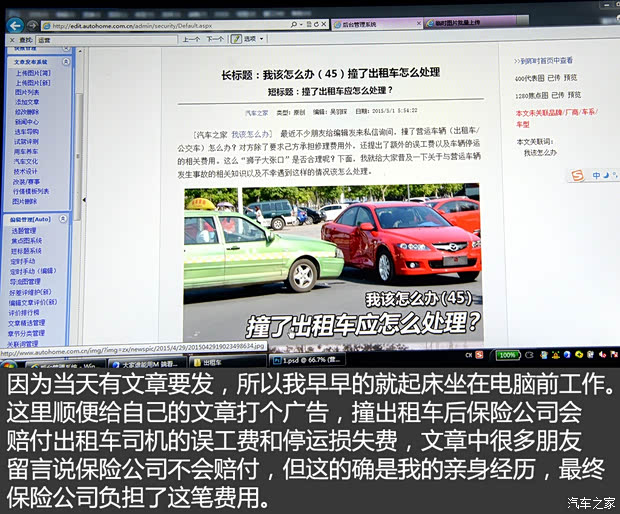The width and height of the screenshot is (620, 514).
Task: Collapse the 文章发布系统 sidebar section
Action: [x=66, y=62]
